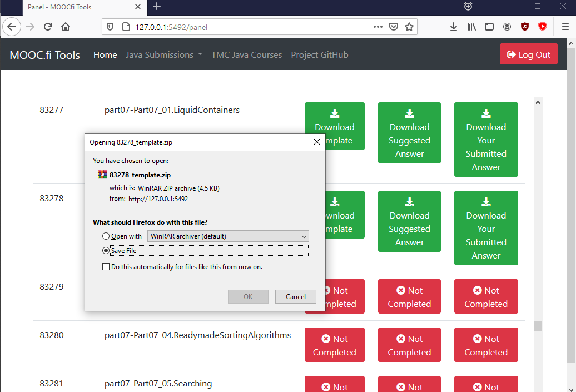Open page actions three-dot menu
The height and width of the screenshot is (392, 576).
click(378, 27)
